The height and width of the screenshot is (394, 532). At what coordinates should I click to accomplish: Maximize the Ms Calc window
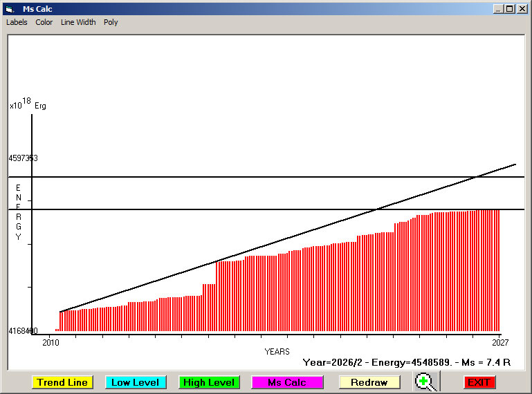click(x=510, y=9)
